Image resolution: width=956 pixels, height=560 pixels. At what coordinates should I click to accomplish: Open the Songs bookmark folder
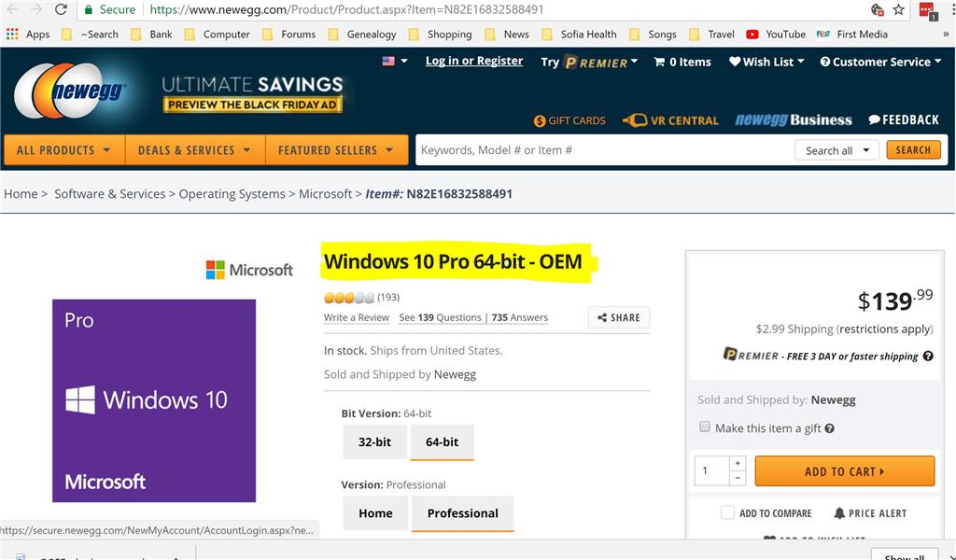pos(653,35)
